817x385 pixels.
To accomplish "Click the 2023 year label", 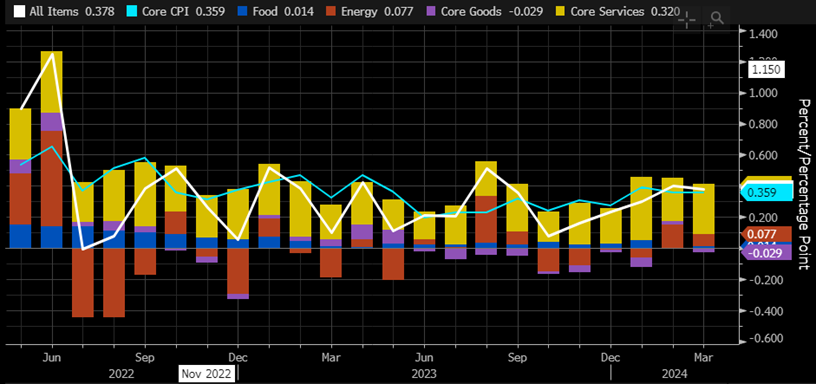I will [424, 374].
